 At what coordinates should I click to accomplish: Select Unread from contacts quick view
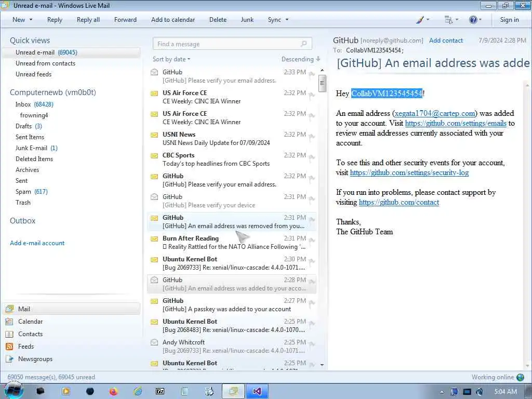pos(46,63)
